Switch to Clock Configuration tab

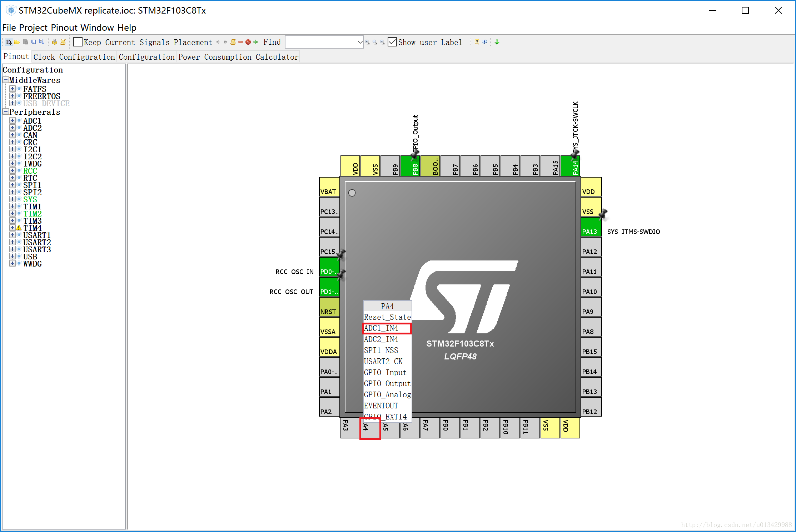tap(74, 57)
